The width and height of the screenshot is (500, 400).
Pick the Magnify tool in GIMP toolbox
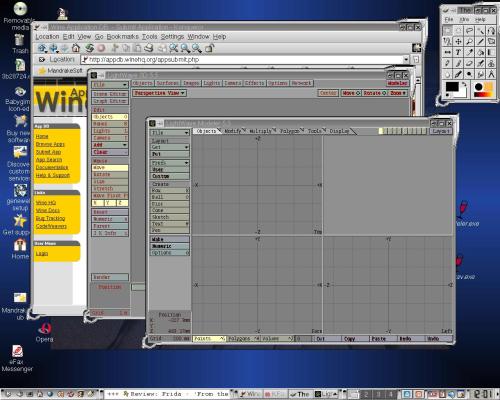pos(469,41)
